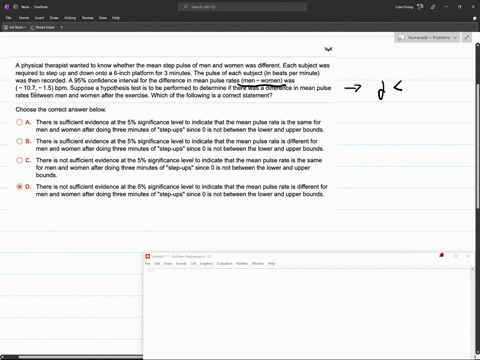Open the OneNote Help tab

click(x=116, y=18)
